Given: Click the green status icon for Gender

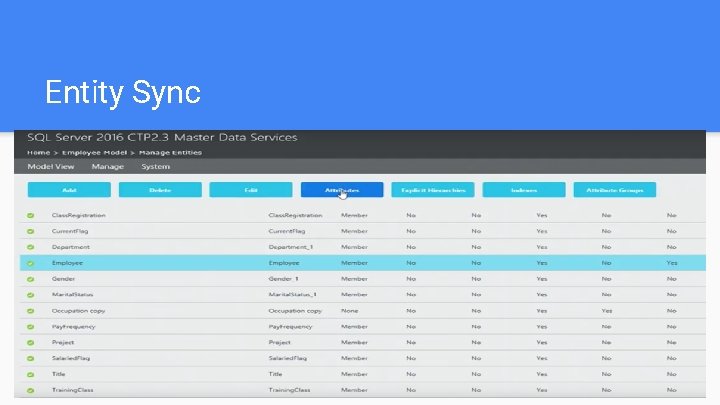Looking at the screenshot, I should (x=30, y=279).
